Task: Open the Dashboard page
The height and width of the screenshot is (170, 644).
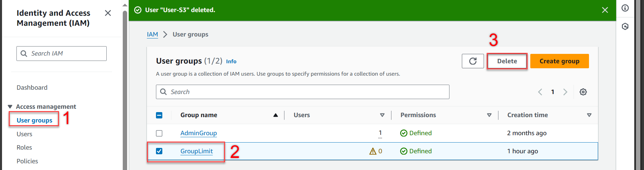Action: click(x=32, y=87)
